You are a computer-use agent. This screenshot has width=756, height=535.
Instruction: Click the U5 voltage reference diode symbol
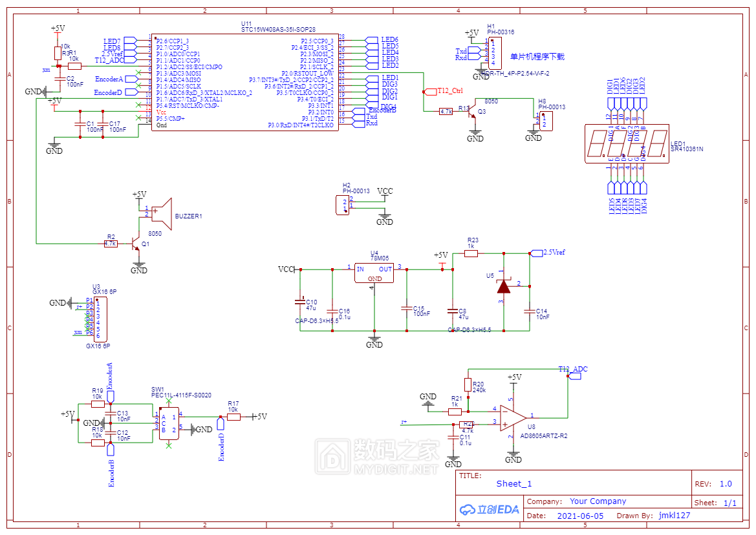[503, 285]
